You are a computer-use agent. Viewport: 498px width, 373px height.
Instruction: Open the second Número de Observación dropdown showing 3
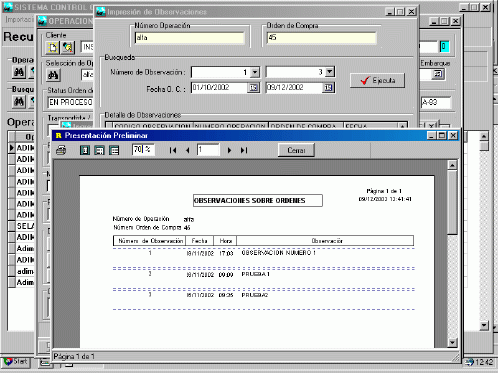click(330, 72)
